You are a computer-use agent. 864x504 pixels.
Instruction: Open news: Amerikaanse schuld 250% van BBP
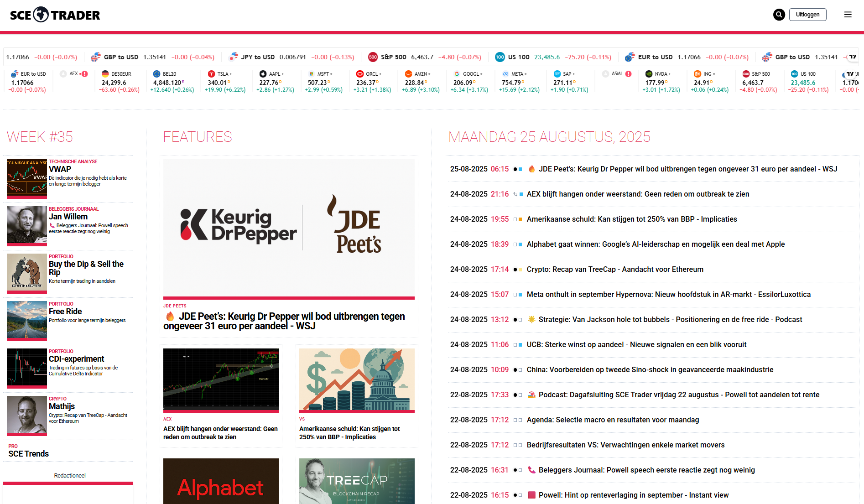click(632, 219)
